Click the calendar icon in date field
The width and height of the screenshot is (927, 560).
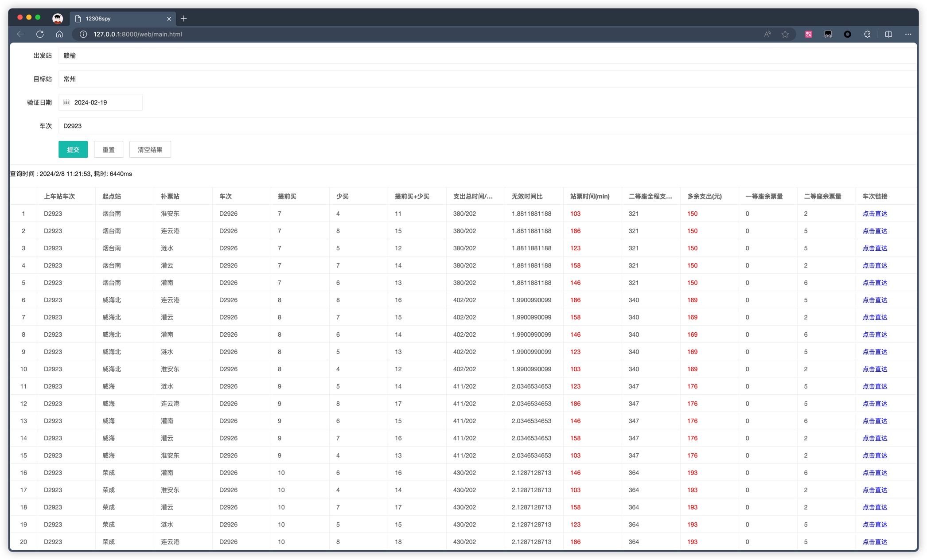(66, 102)
